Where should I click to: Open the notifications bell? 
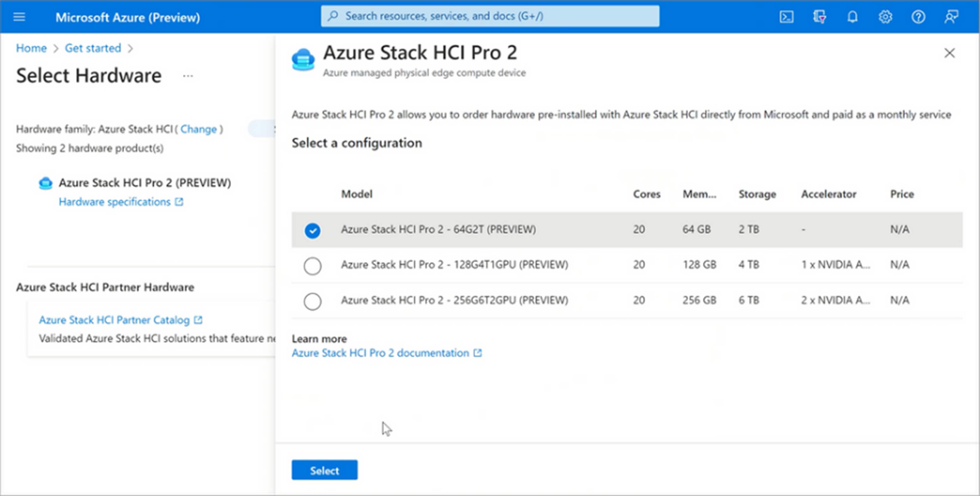coord(852,17)
